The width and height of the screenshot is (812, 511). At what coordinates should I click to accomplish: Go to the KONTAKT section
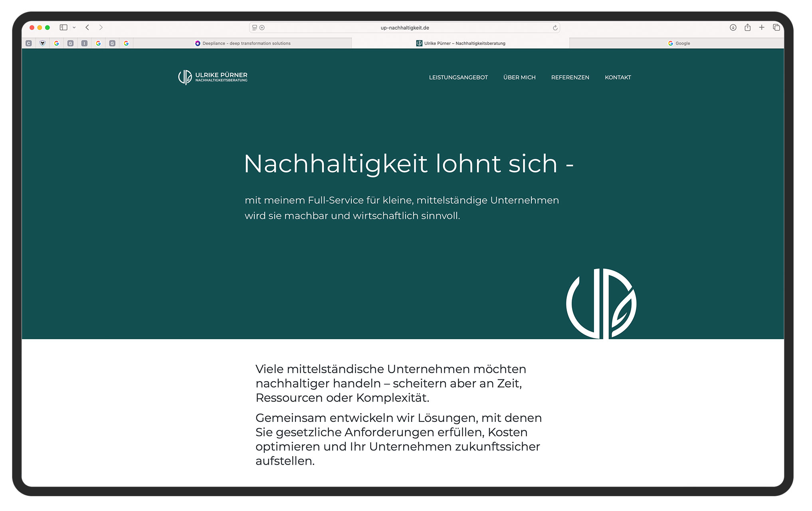618,77
